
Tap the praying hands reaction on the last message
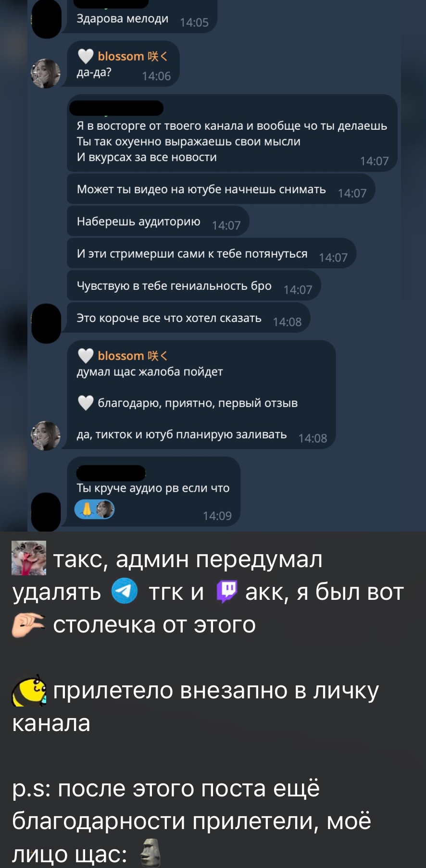click(87, 509)
